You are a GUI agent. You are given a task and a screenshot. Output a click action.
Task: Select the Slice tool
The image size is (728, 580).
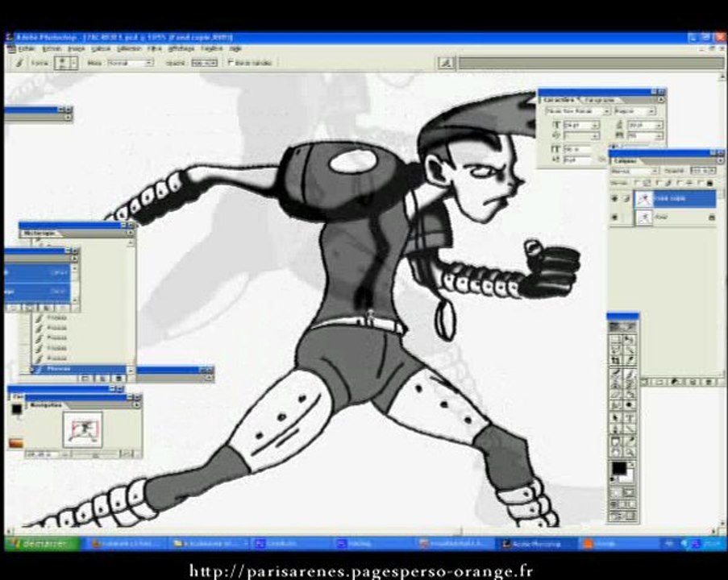point(629,361)
